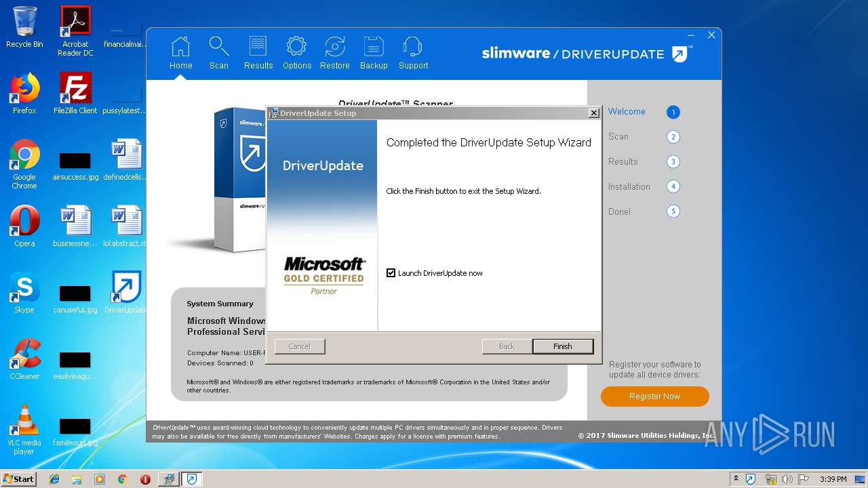868x488 pixels.
Task: Open definedcells Word document on desktop
Action: click(x=127, y=160)
